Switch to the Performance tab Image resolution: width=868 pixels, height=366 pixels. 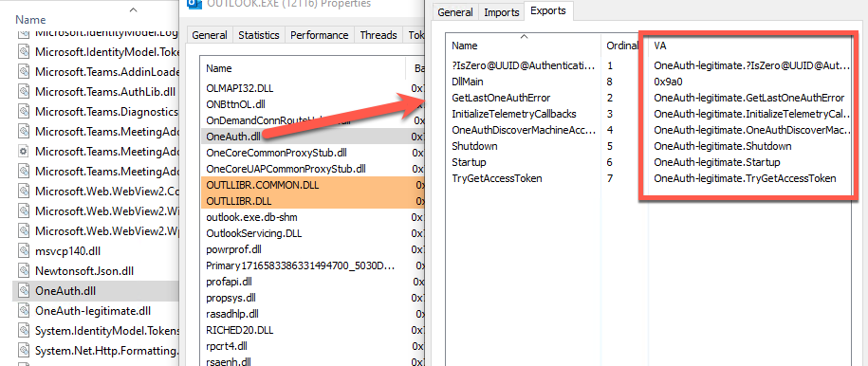coord(320,35)
